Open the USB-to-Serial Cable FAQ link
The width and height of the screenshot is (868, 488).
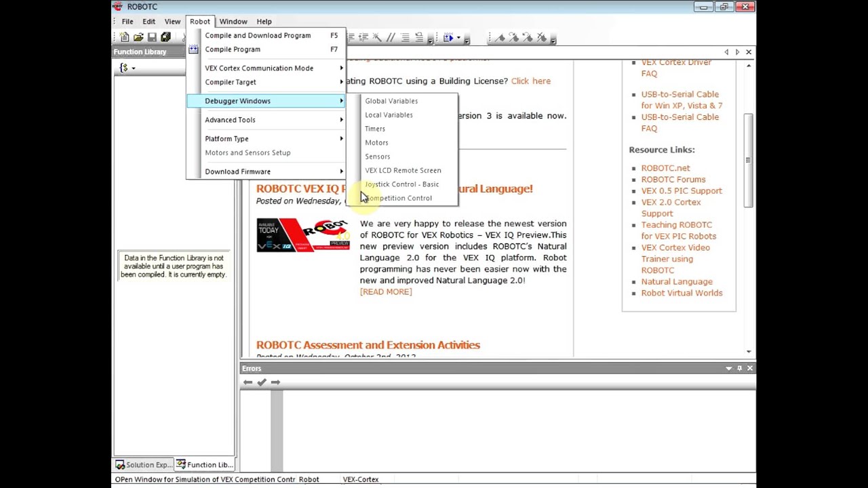680,123
